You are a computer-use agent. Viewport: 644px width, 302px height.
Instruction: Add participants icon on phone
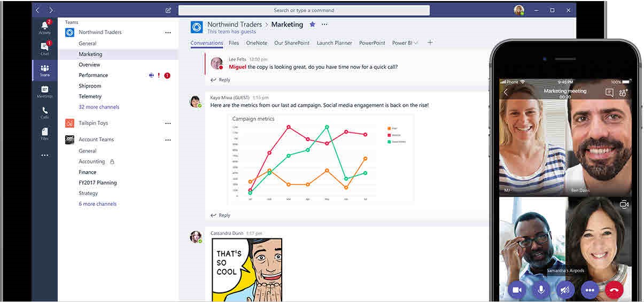623,92
